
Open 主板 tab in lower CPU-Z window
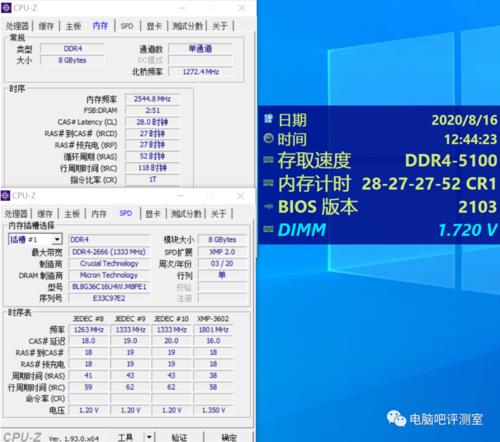[x=72, y=214]
